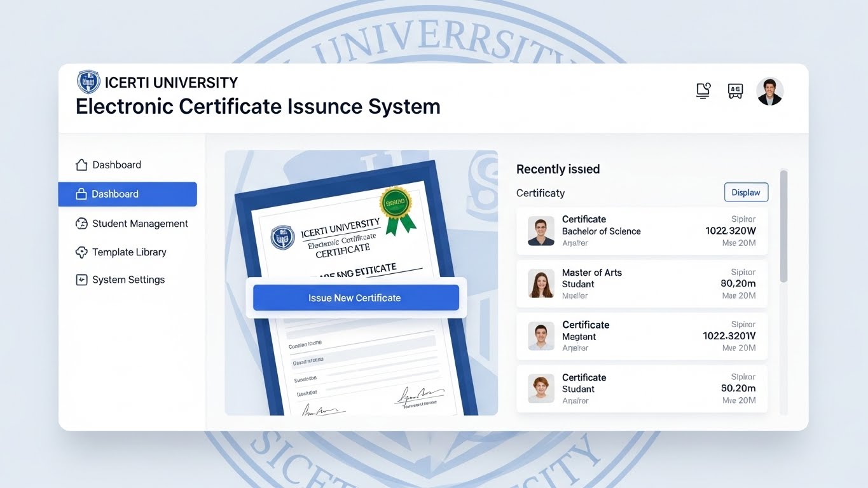Click the lock icon on highlighted Dashboard
Image resolution: width=868 pixels, height=488 pixels.
pos(81,194)
